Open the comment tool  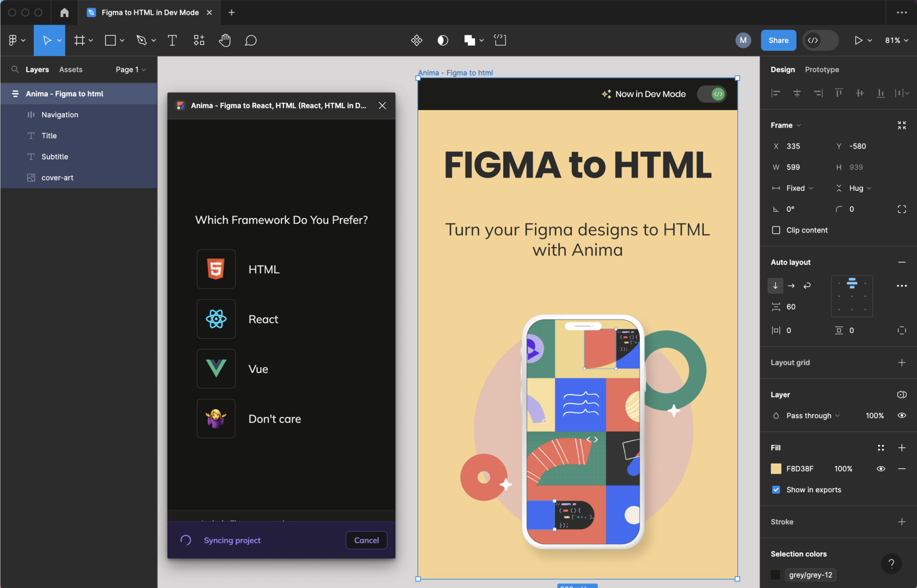pos(250,40)
